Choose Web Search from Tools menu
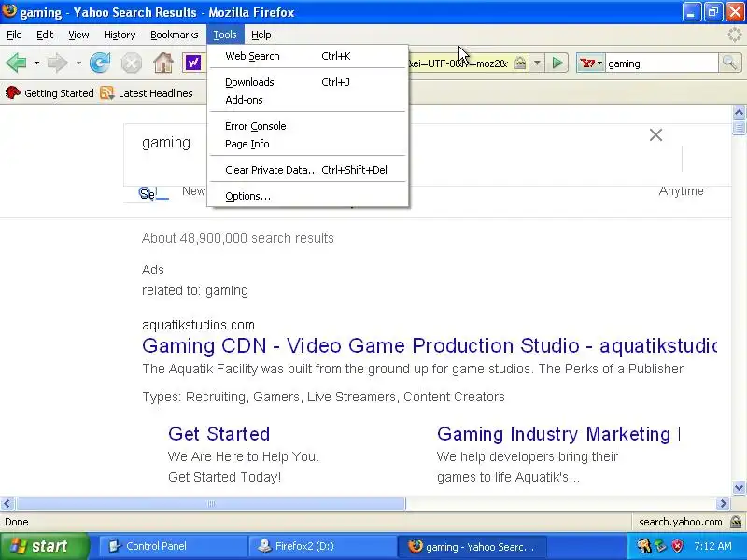 [308, 56]
